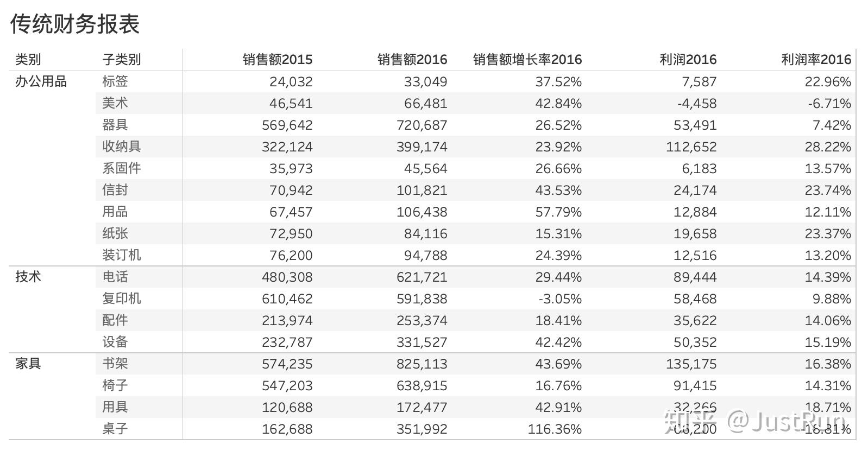Select the 销售额2015 column header
The width and height of the screenshot is (868, 457).
pos(277,60)
